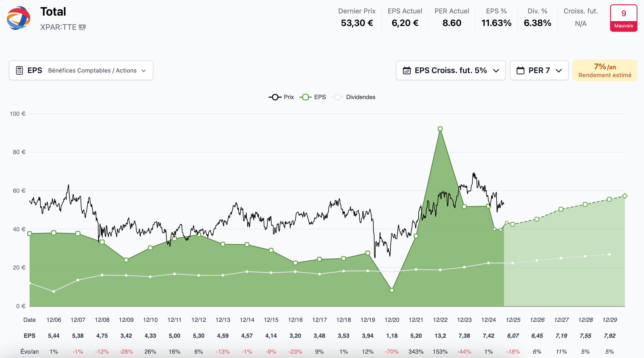Click the green EPS legend square marker

point(306,97)
